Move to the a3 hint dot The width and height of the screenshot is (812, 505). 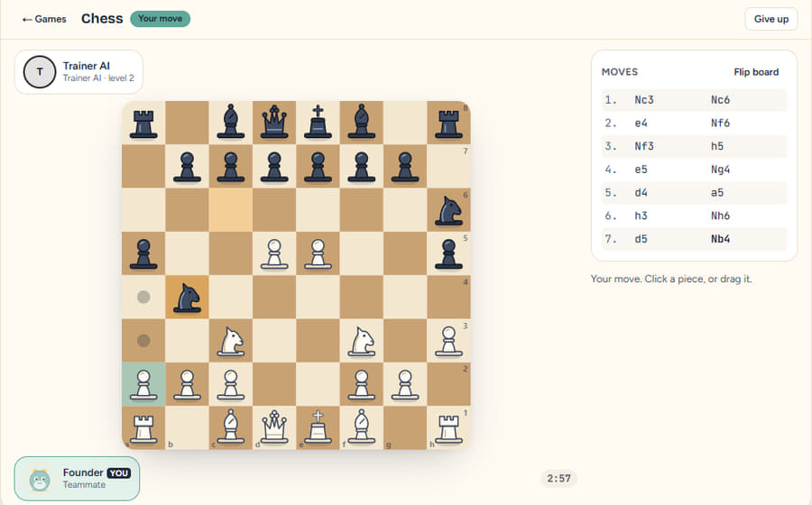pos(143,341)
